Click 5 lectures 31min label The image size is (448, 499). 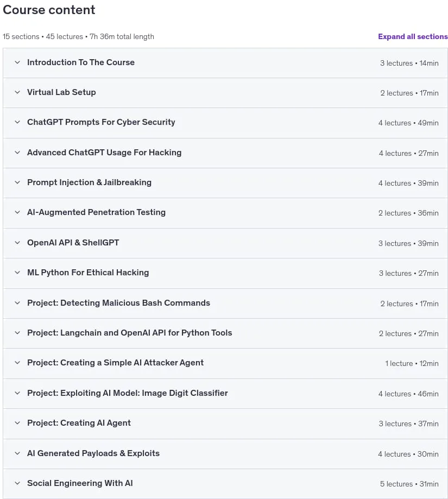[x=409, y=484]
